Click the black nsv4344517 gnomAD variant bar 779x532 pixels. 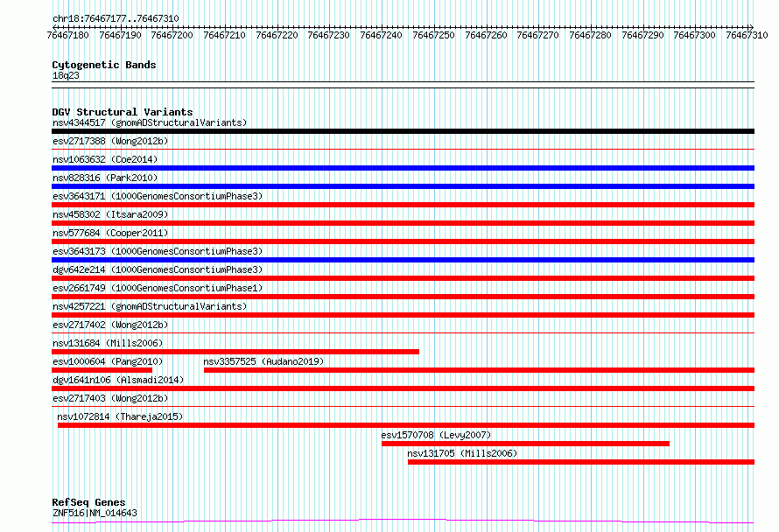(403, 131)
